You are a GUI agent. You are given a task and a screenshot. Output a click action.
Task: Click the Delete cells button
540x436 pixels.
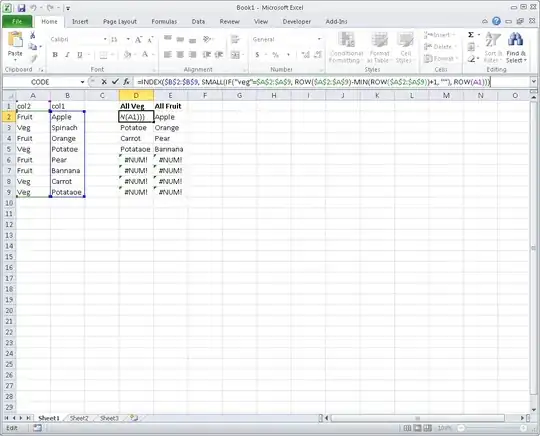click(x=439, y=46)
